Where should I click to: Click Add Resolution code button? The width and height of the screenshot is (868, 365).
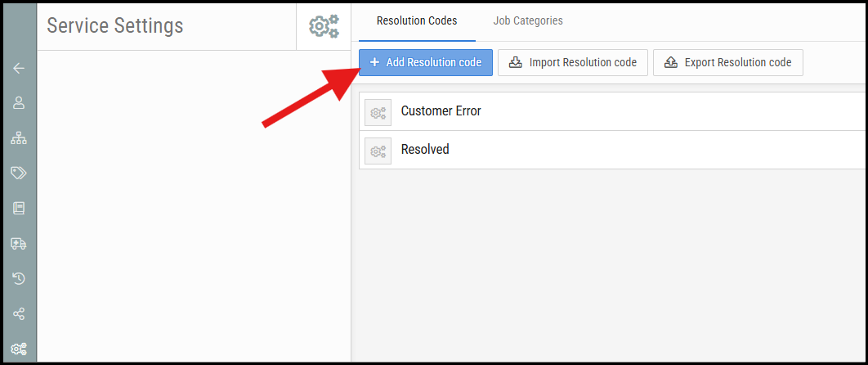click(426, 62)
